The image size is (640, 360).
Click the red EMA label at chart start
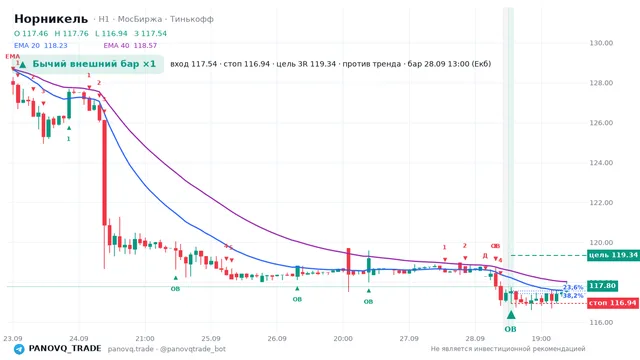[x=12, y=56]
